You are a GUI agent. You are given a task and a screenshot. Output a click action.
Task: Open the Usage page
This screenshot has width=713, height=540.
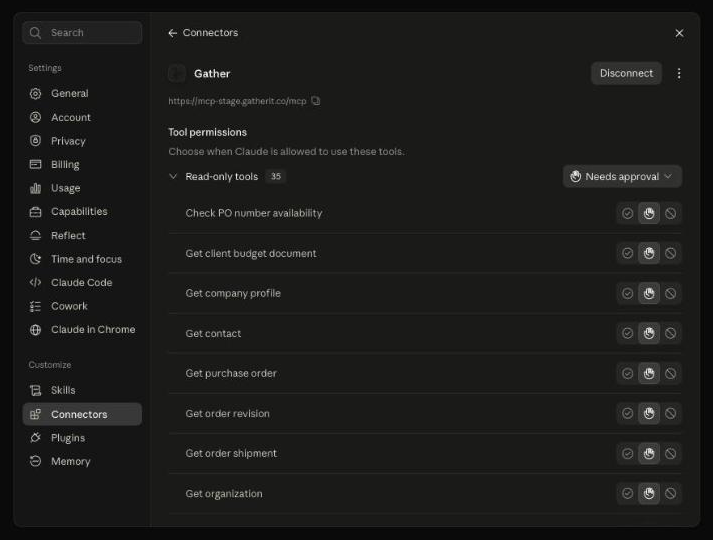click(82, 188)
